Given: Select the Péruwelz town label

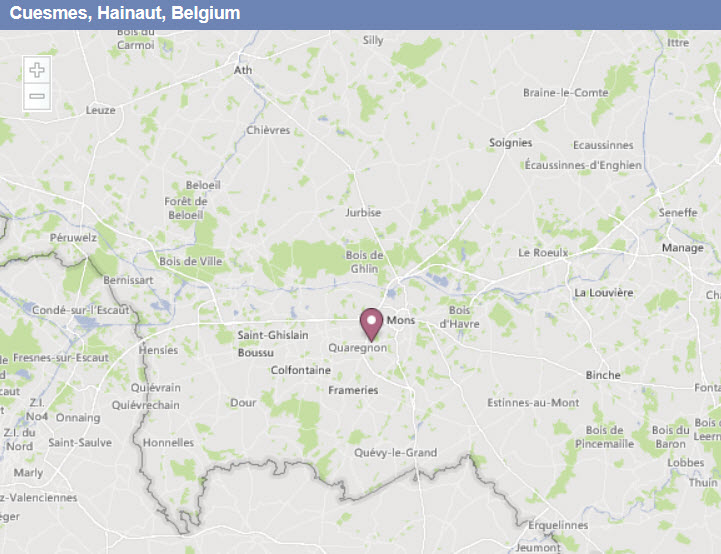Looking at the screenshot, I should tap(73, 238).
